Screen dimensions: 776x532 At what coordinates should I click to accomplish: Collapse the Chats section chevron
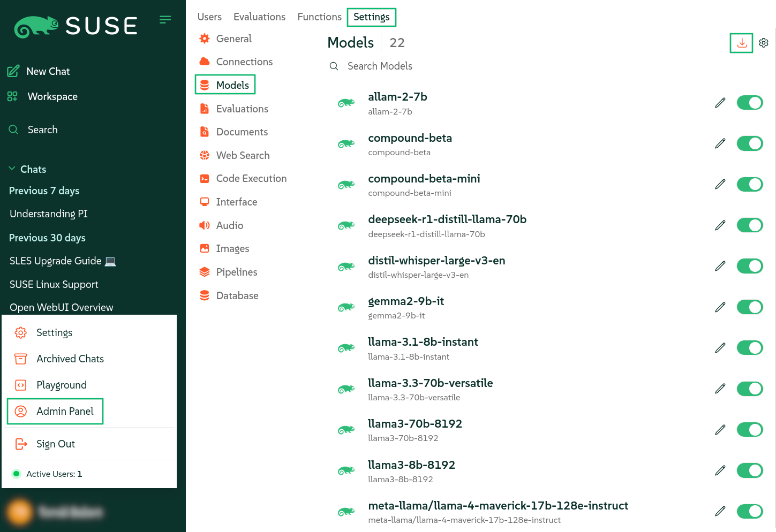point(12,169)
